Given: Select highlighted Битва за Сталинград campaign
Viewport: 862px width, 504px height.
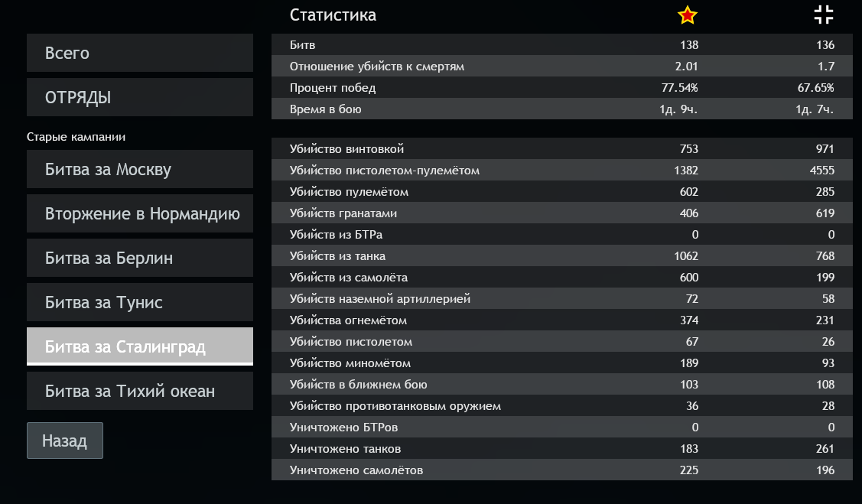Looking at the screenshot, I should pyautogui.click(x=140, y=347).
